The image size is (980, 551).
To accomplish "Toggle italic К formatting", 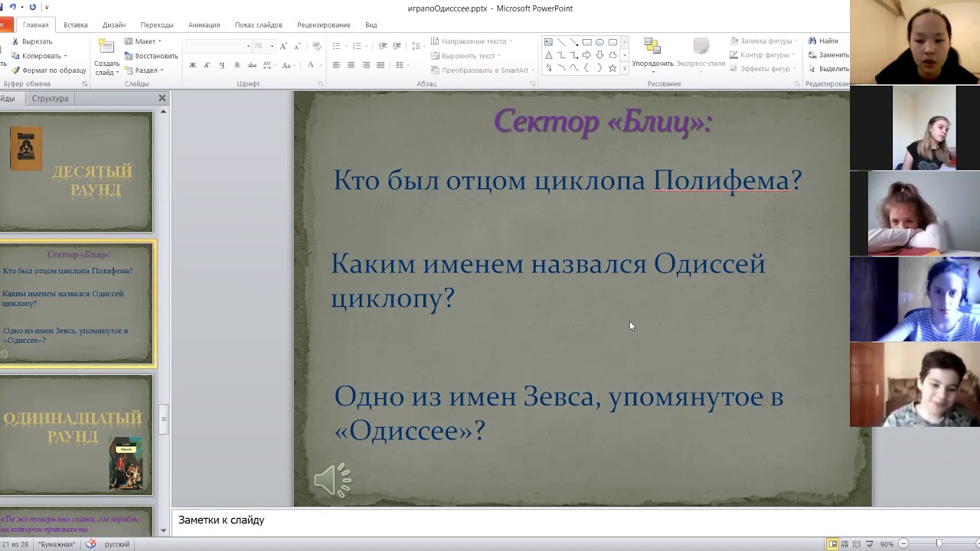I will 207,65.
